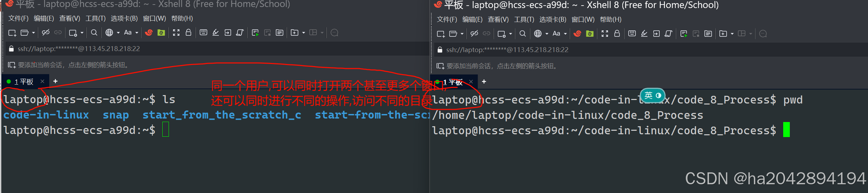Click red Xmanager swirl icon in right window toolbar
This screenshot has height=193, width=868.
577,34
